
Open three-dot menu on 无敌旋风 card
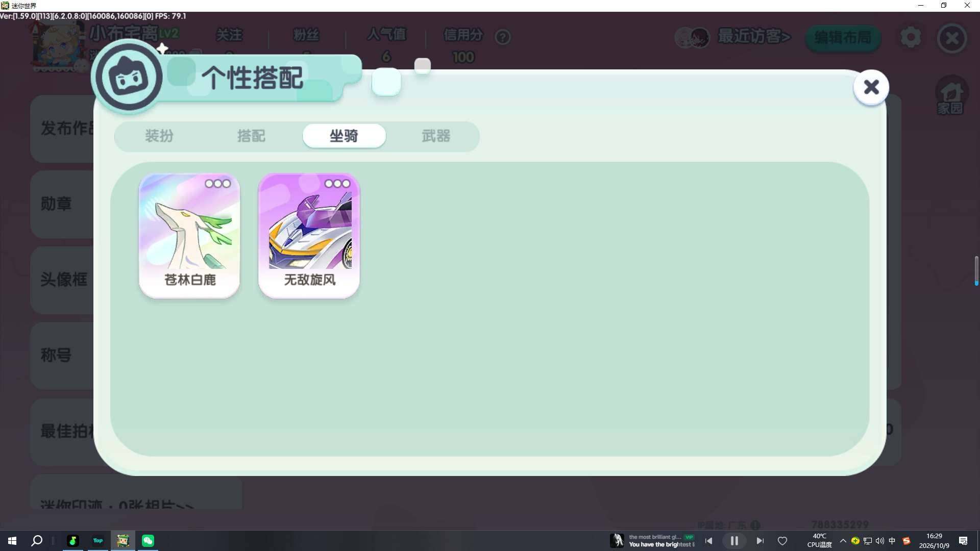(x=337, y=184)
